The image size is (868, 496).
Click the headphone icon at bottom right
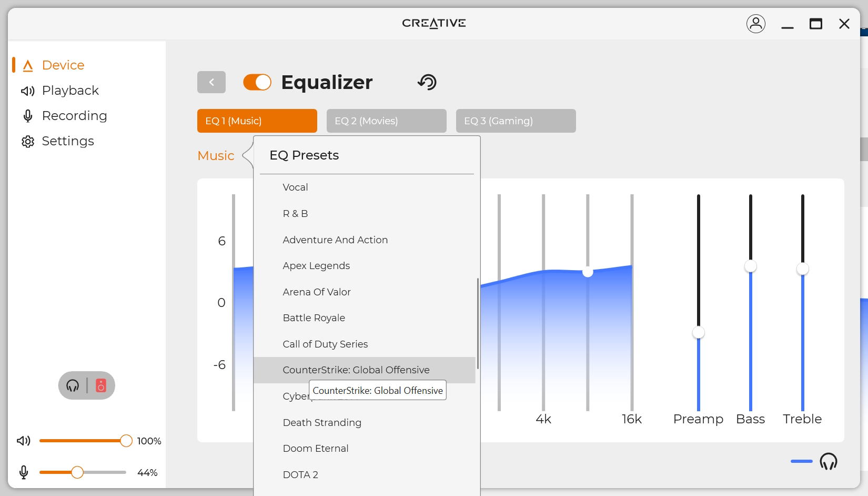[x=828, y=461]
